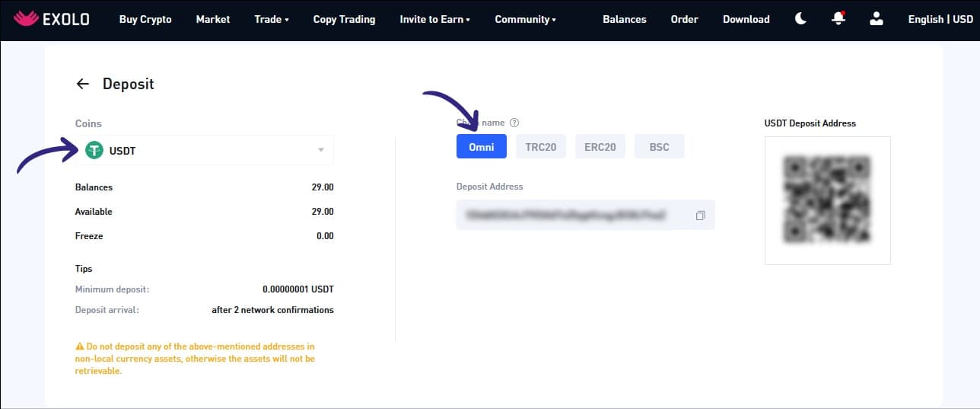980x409 pixels.
Task: Toggle dark mode moon icon
Action: 800,19
